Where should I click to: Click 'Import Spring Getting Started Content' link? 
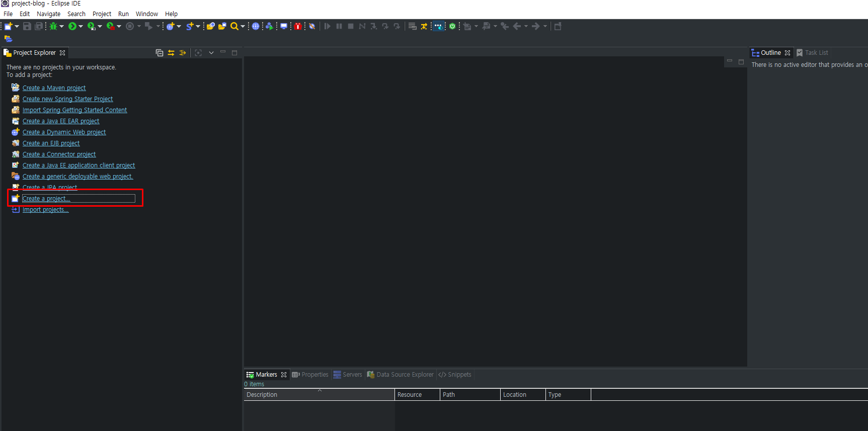point(74,110)
